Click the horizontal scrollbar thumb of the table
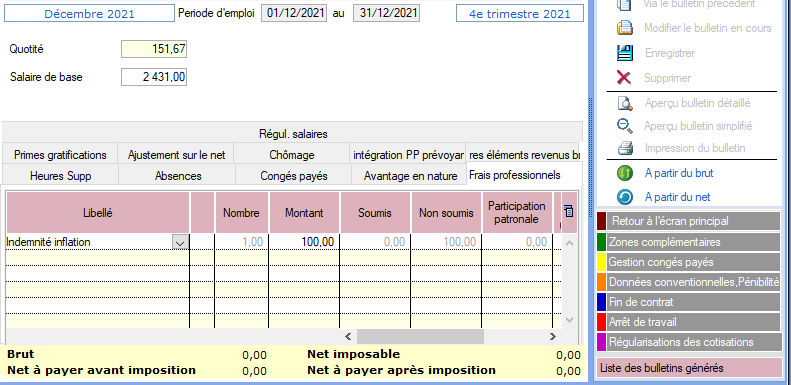This screenshot has height=385, width=791. (x=420, y=337)
